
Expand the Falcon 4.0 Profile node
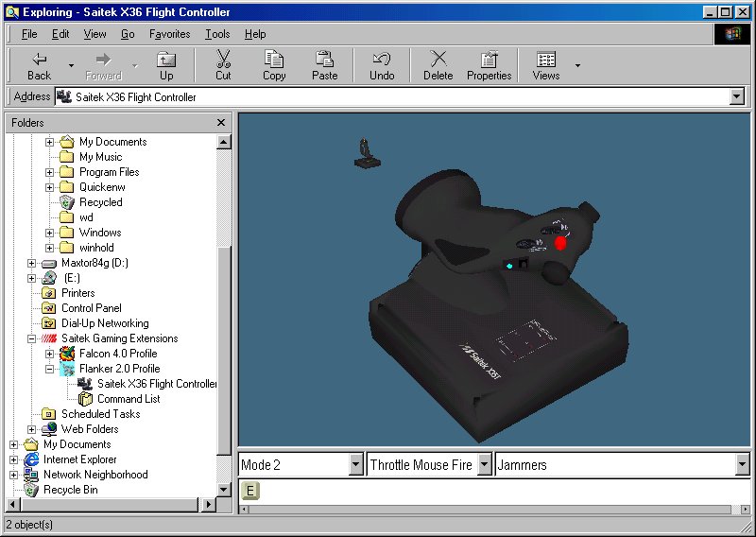click(49, 354)
